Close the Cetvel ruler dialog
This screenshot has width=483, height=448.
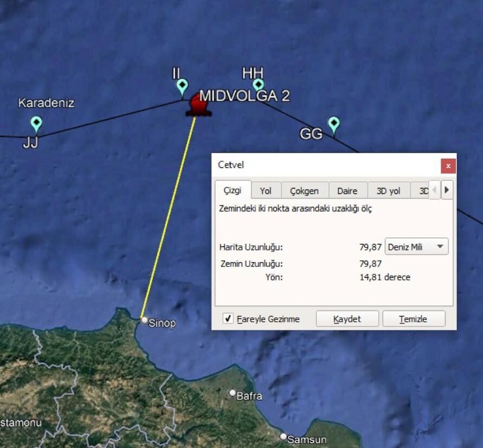[448, 166]
